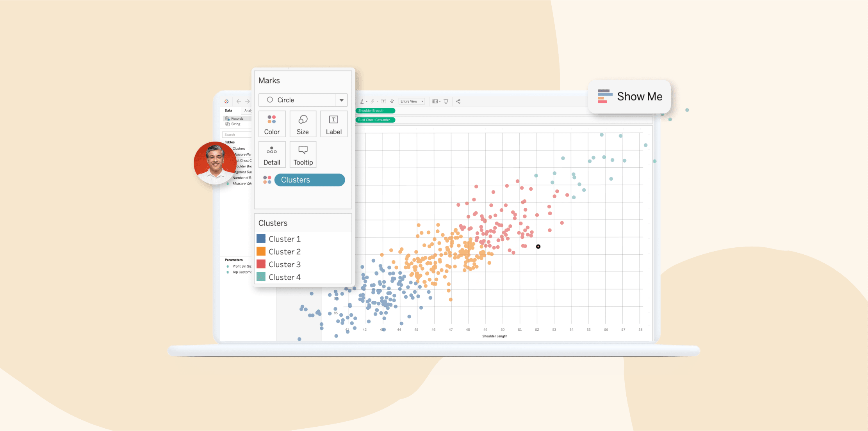Open the Show Me panel
The image size is (868, 431).
click(629, 96)
